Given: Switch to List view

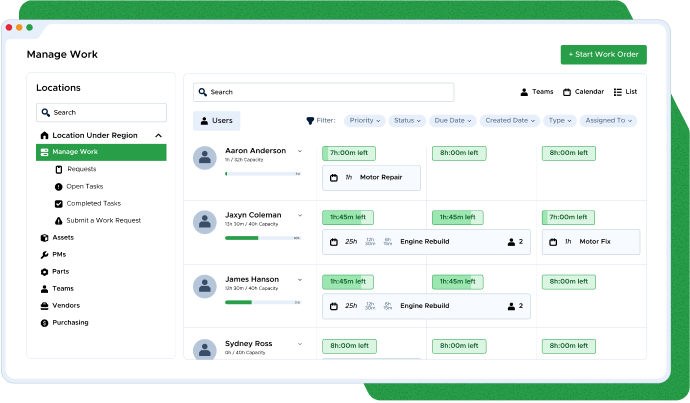Looking at the screenshot, I should tap(625, 92).
